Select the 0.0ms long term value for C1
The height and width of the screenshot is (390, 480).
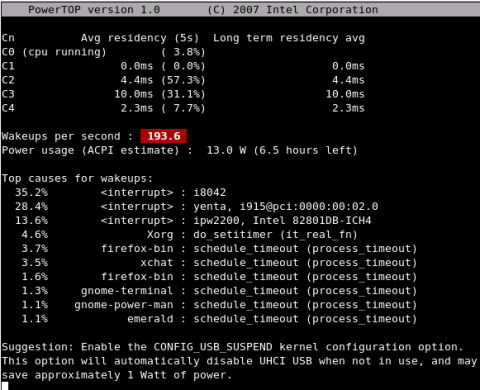coord(348,66)
